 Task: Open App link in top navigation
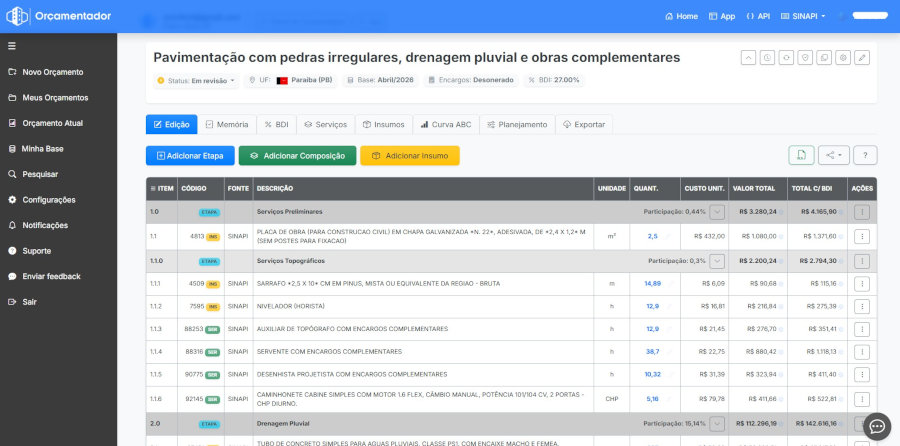722,16
